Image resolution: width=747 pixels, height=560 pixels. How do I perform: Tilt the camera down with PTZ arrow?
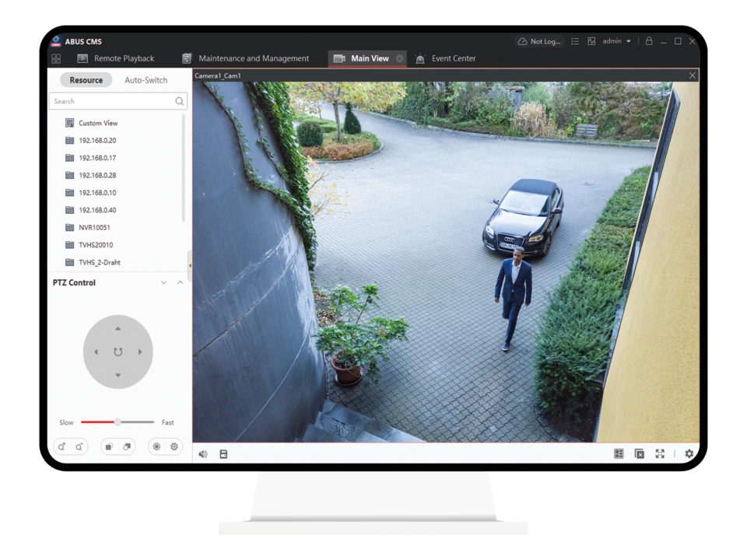point(118,375)
